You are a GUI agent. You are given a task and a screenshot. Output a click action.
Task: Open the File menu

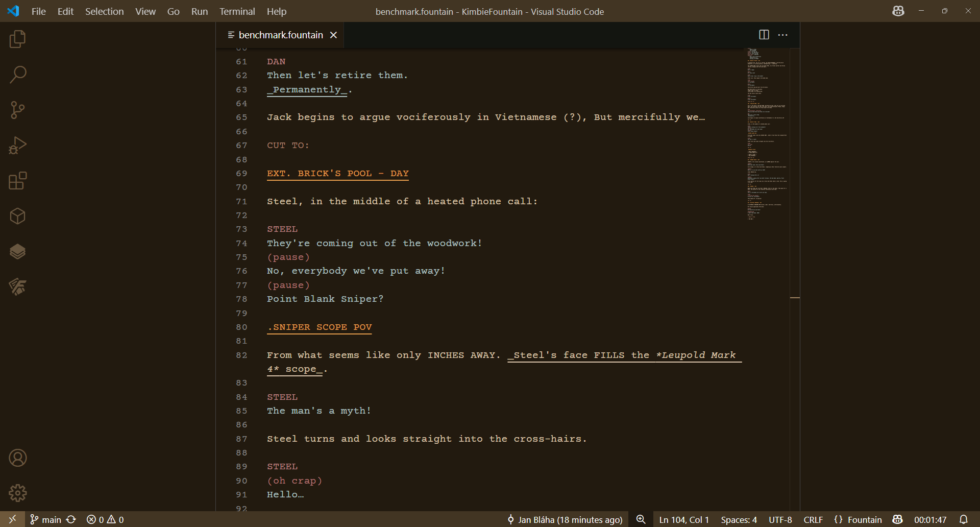click(39, 11)
